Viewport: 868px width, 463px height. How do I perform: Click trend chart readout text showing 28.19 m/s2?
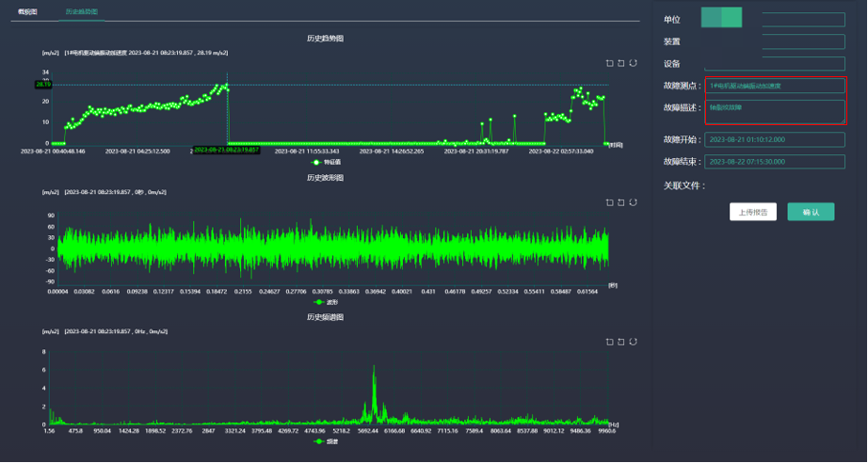146,53
